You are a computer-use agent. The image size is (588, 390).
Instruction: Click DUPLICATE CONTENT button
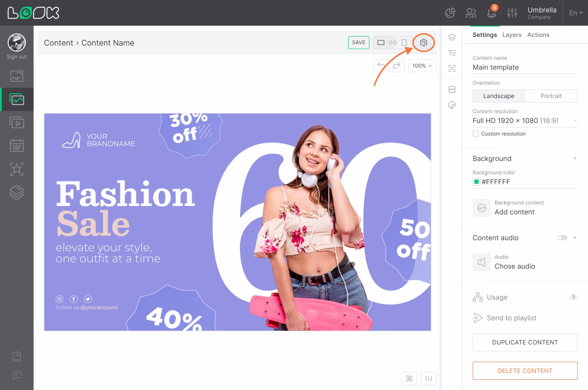point(525,342)
